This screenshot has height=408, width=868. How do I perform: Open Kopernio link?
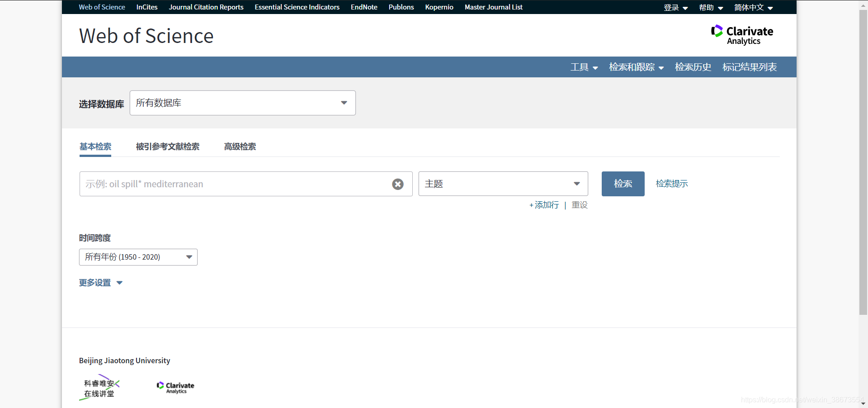pos(439,7)
